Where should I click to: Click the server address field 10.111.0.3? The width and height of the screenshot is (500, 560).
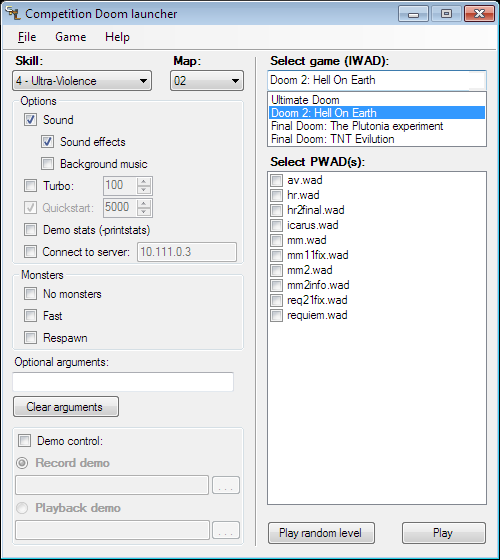pos(187,252)
